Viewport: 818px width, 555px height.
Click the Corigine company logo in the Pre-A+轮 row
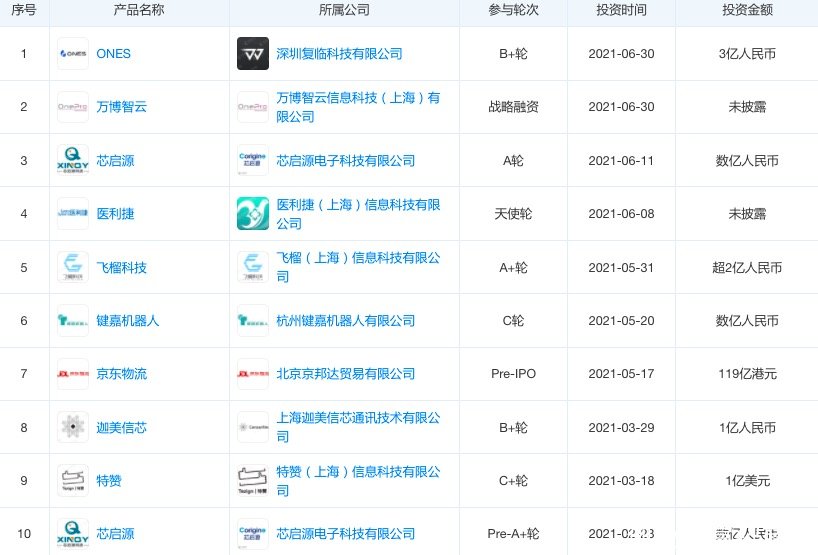[x=253, y=534]
